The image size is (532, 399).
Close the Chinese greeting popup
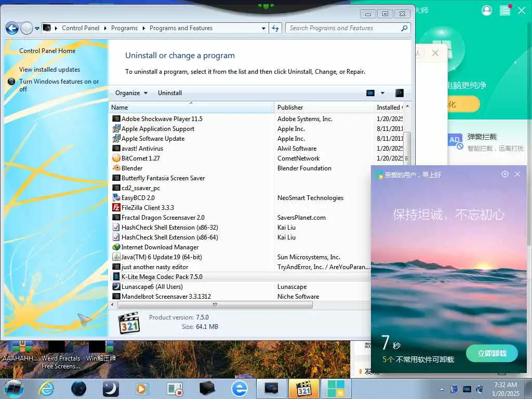[x=517, y=174]
